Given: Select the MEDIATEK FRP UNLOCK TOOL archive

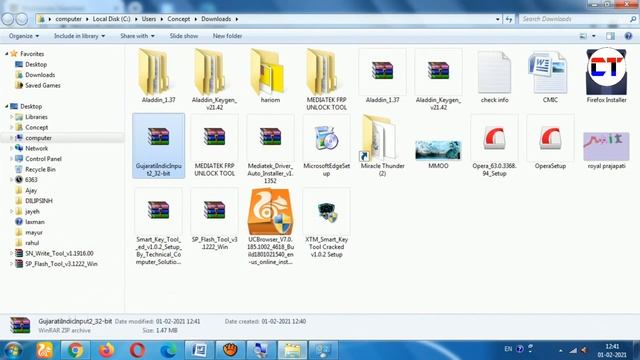Looking at the screenshot, I should tap(214, 146).
